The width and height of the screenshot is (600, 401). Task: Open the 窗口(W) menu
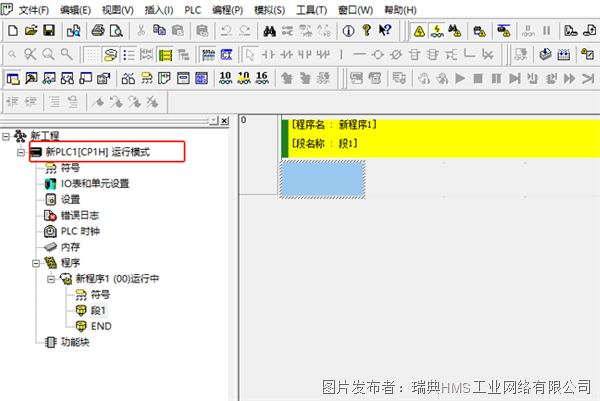355,10
